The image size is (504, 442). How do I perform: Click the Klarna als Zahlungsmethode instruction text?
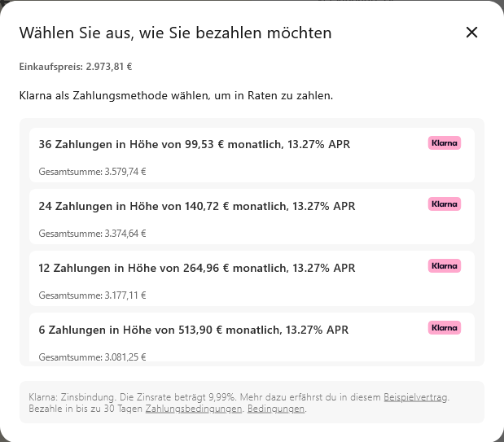(x=176, y=96)
